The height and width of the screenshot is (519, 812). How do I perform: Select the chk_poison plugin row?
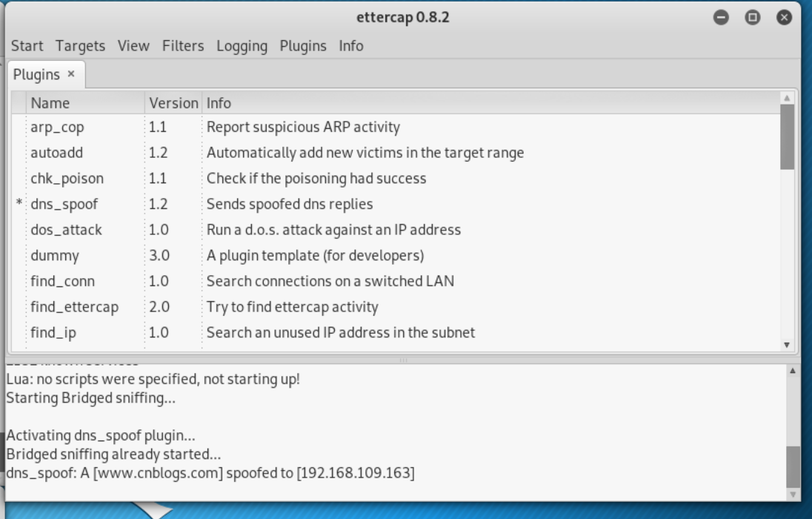click(x=396, y=179)
